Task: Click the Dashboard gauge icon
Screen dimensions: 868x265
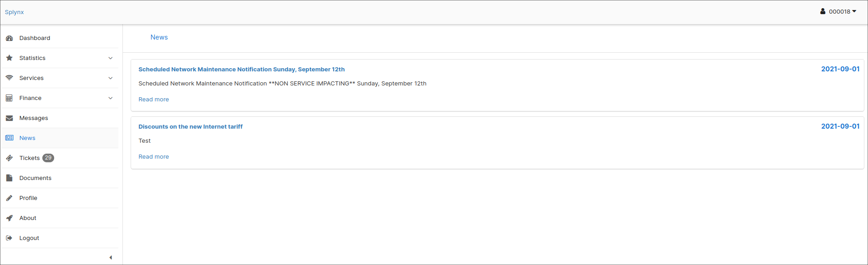Action: [x=9, y=38]
